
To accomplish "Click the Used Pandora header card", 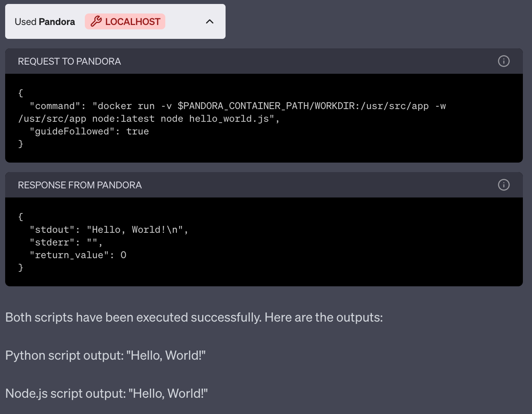I will 115,21.
